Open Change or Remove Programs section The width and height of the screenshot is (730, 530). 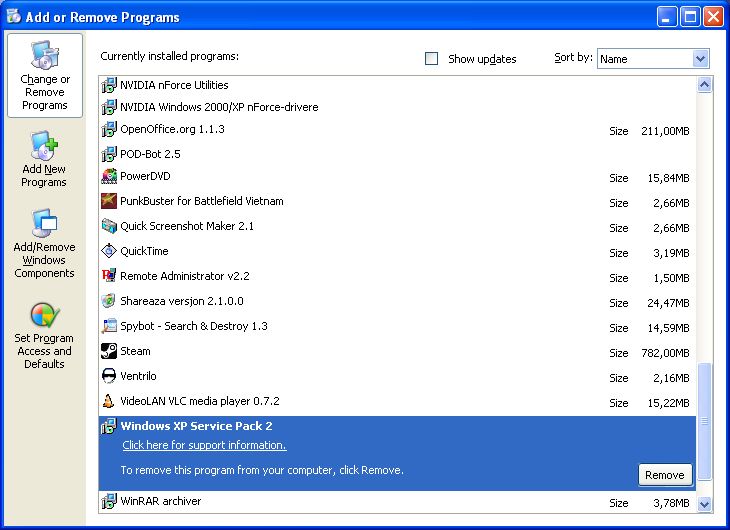(45, 75)
